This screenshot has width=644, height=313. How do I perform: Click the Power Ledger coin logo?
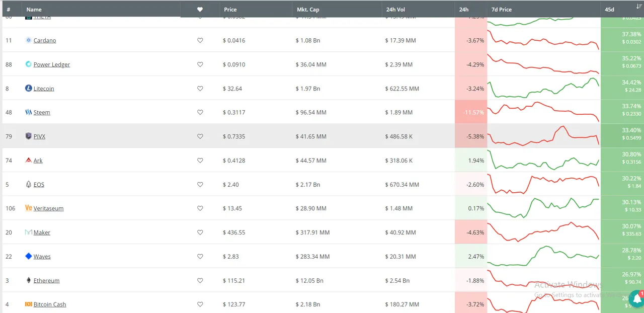tap(29, 64)
